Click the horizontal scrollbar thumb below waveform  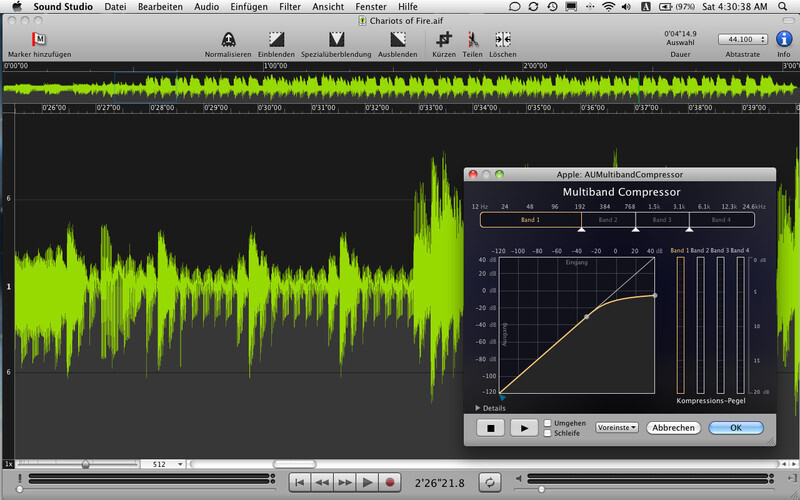point(294,464)
